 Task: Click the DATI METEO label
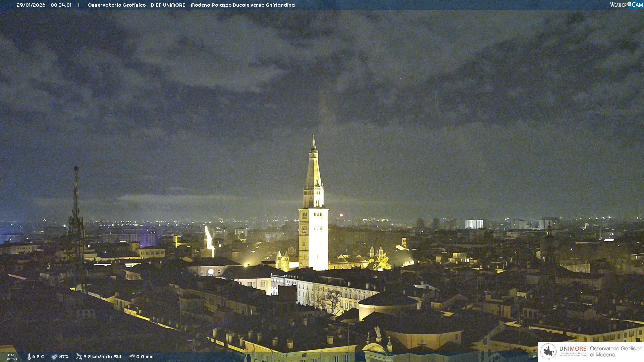tap(12, 357)
